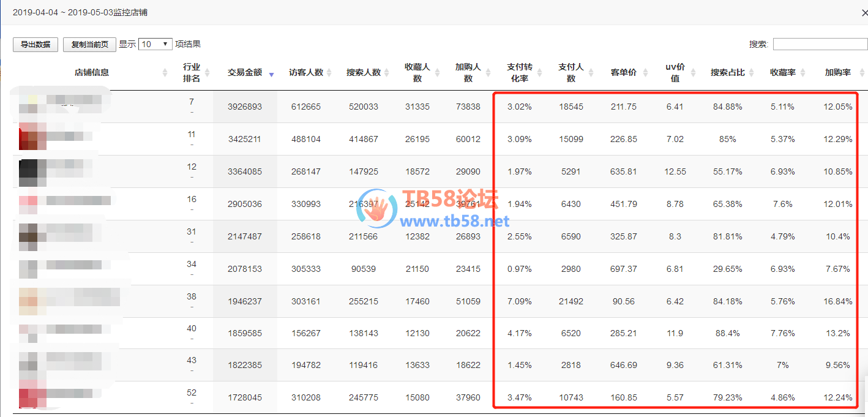Image resolution: width=868 pixels, height=417 pixels.
Task: Sort by 收藏率 column sort icon
Action: (802, 73)
